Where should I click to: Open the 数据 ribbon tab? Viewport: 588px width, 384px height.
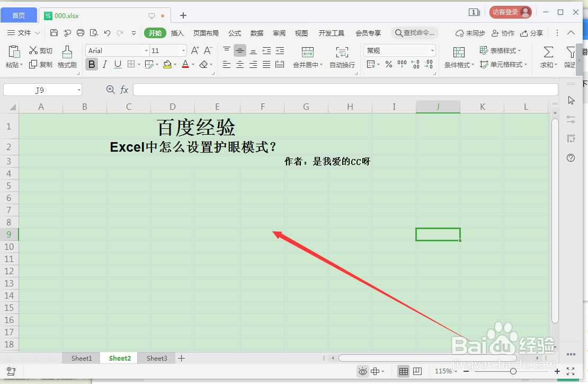click(257, 33)
